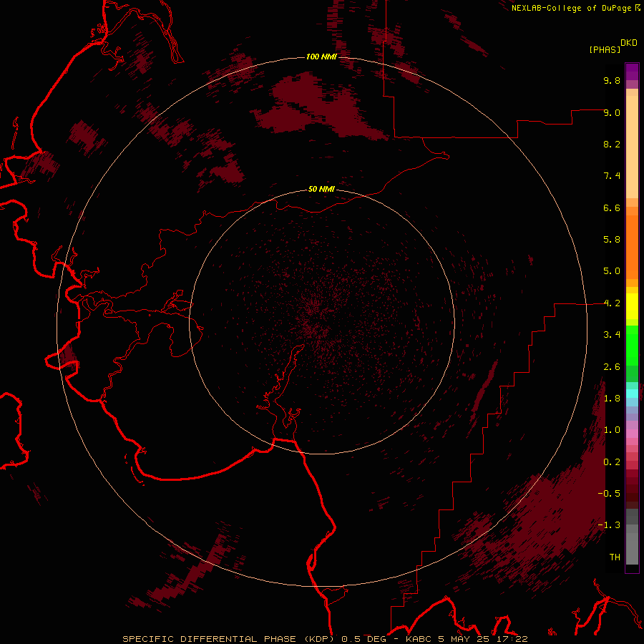The image size is (644, 644).
Task: Click the 3.4 scale value
Action: (612, 335)
